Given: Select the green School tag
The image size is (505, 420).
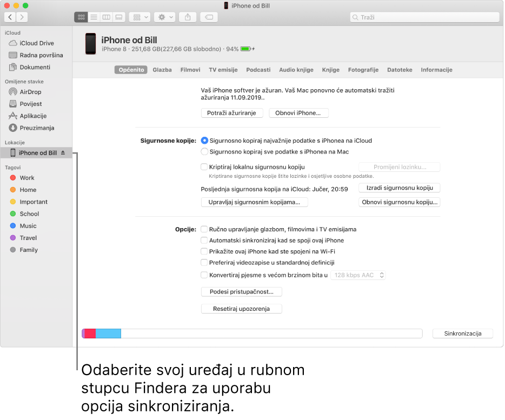Looking at the screenshot, I should 36,214.
